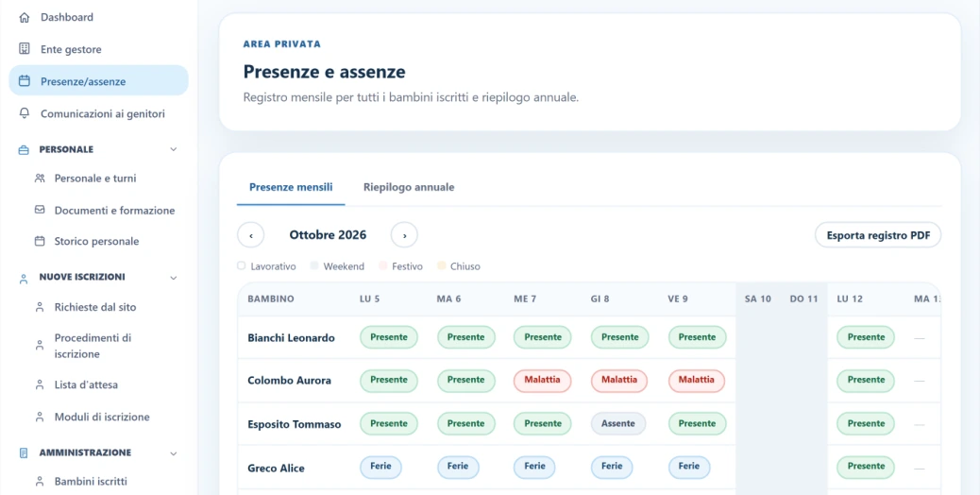Screen dimensions: 980x495
Task: Click the Weekend legend swatch
Action: coord(314,265)
